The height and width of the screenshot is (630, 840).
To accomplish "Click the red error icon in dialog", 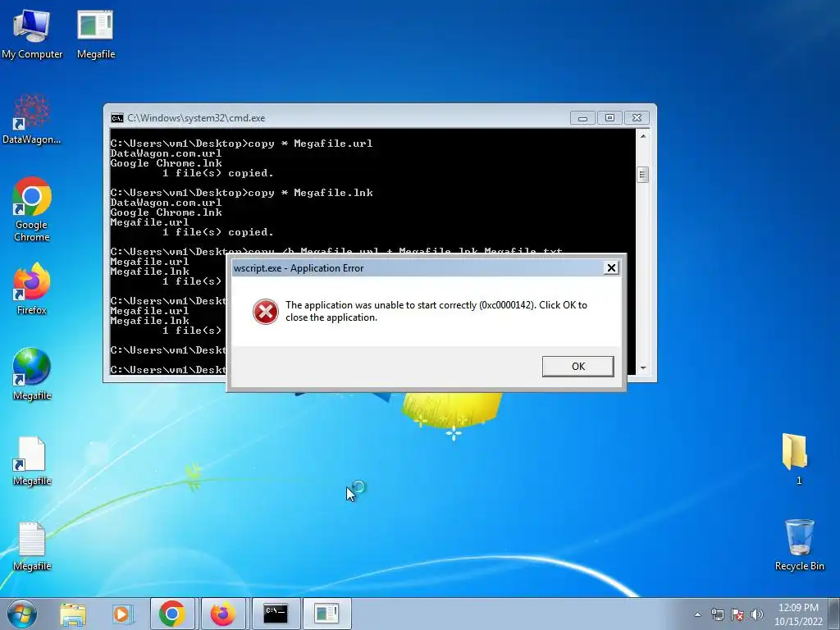I will click(x=265, y=312).
